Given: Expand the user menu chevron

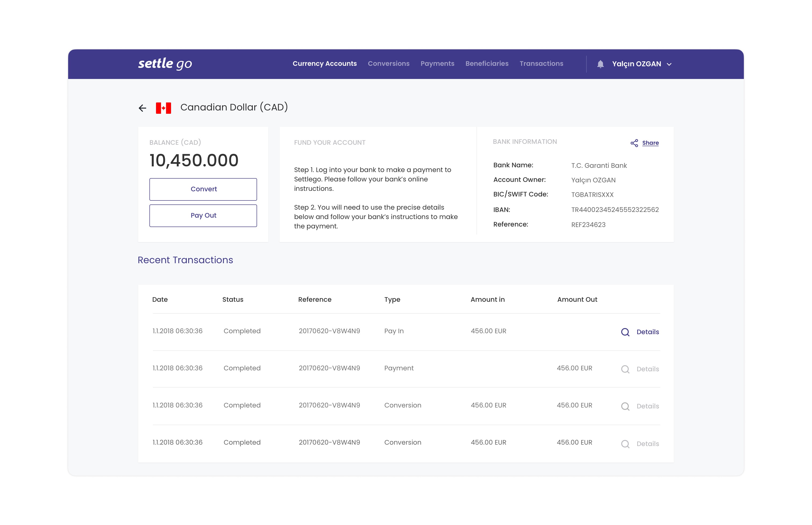Looking at the screenshot, I should pos(669,64).
